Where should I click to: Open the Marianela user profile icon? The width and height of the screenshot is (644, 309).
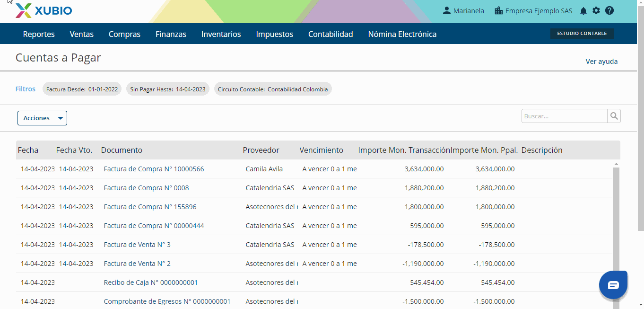pos(446,10)
